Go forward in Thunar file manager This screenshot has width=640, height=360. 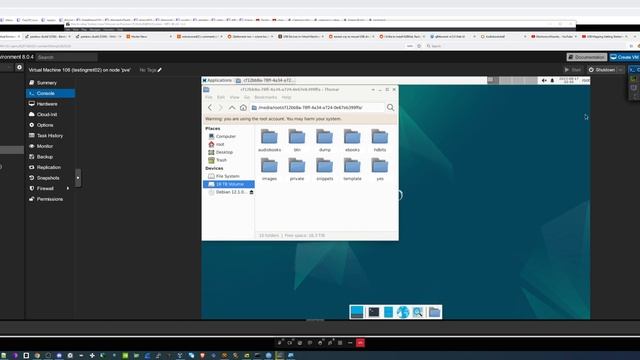click(221, 108)
